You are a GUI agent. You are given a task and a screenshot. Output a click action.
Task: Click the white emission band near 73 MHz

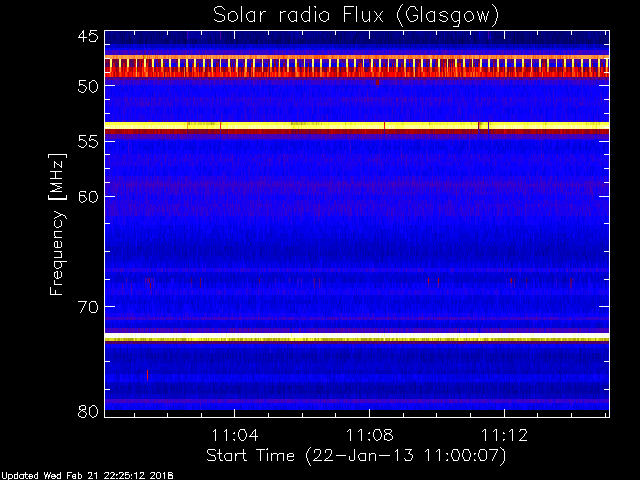(357, 336)
